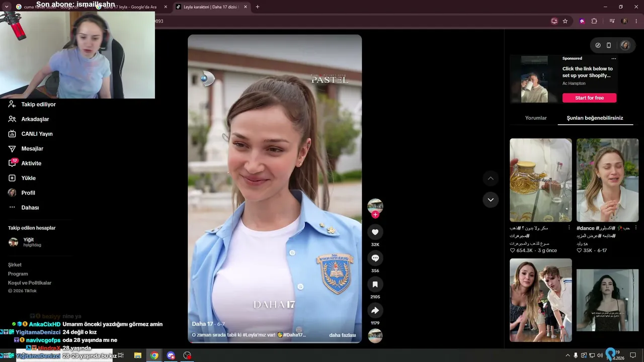Open Chrome profile avatar in toolbar
The image size is (644, 362).
point(624,21)
